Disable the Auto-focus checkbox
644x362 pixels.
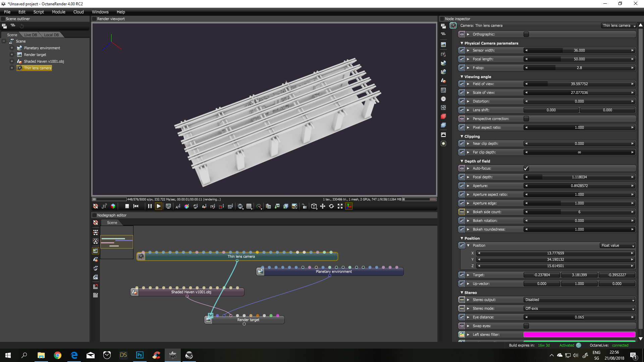pos(526,168)
